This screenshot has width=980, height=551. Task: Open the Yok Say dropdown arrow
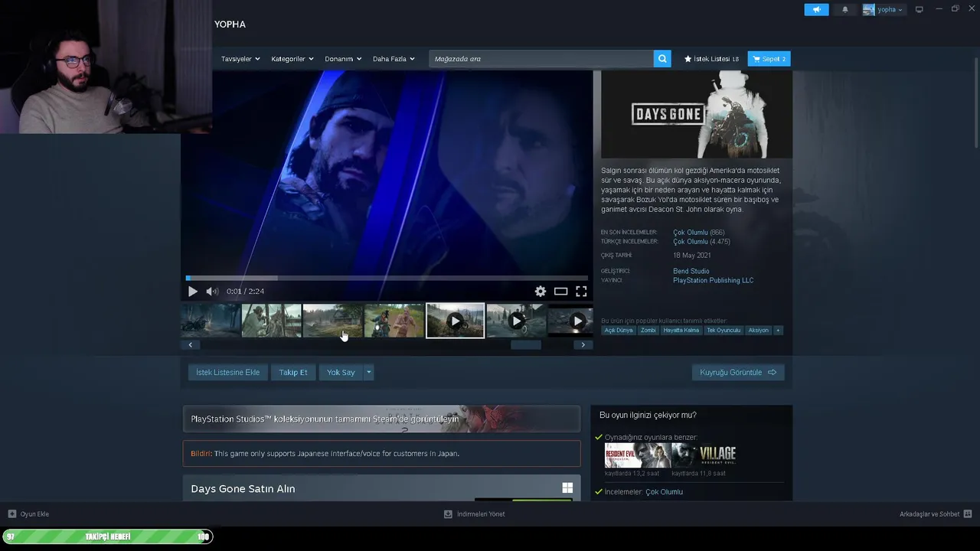368,372
